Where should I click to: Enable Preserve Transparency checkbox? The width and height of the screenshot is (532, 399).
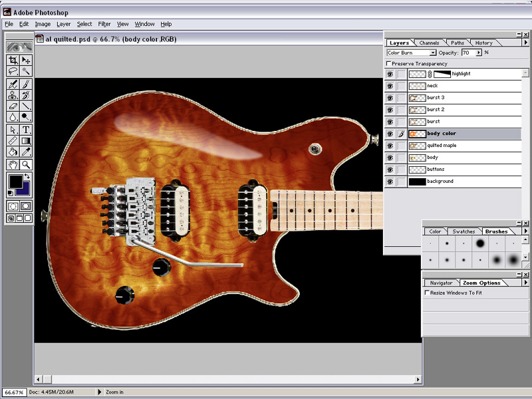coord(389,64)
